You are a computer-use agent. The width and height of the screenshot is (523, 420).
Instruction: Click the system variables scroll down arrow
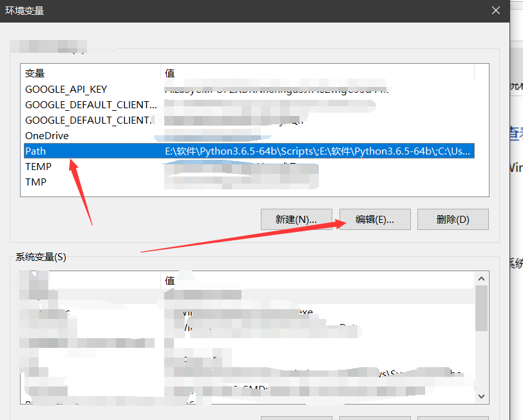481,396
